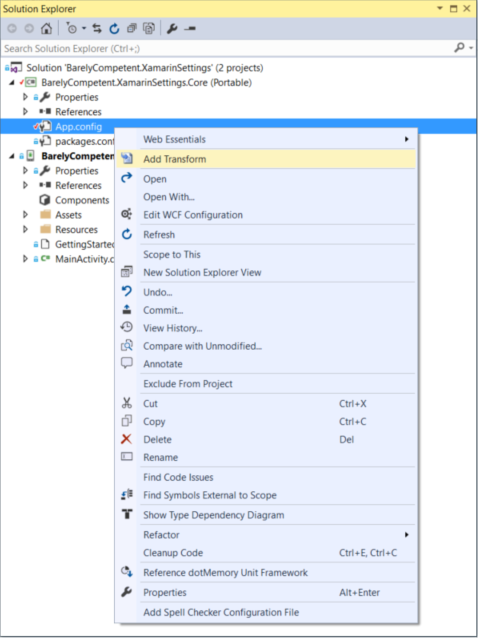Screen dimensions: 478x638
Task: Expand References under the Core project
Action: [25, 112]
